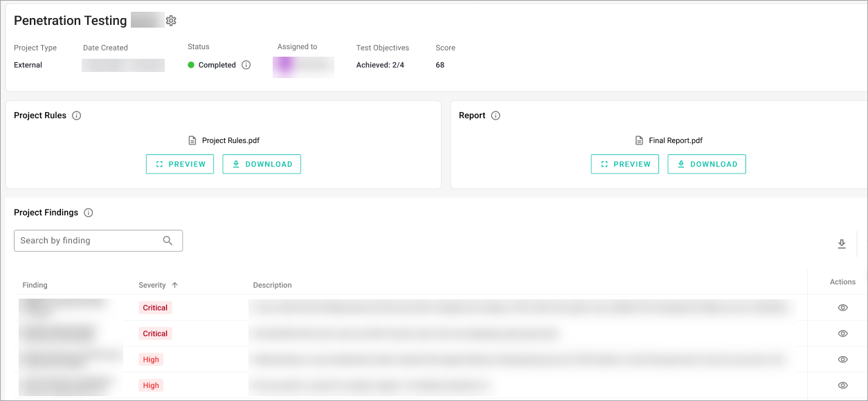View details of the first Critical finding

click(842, 307)
